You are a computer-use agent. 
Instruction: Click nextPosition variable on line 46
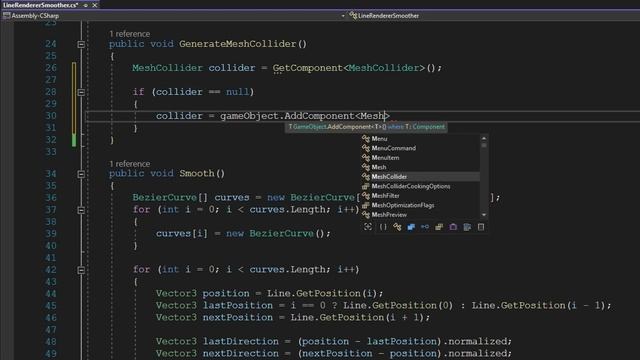click(x=238, y=318)
